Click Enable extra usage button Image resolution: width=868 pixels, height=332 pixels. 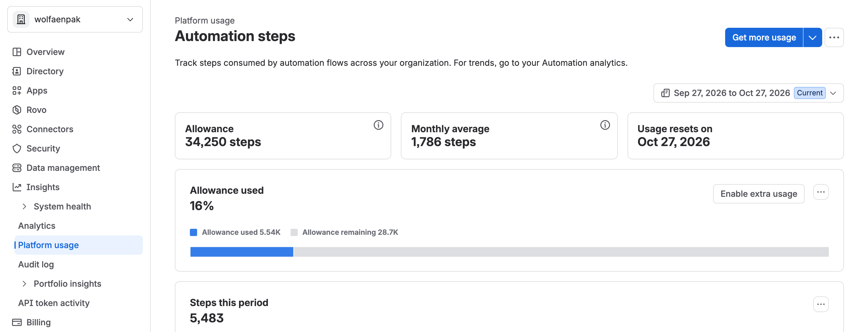[x=758, y=194]
